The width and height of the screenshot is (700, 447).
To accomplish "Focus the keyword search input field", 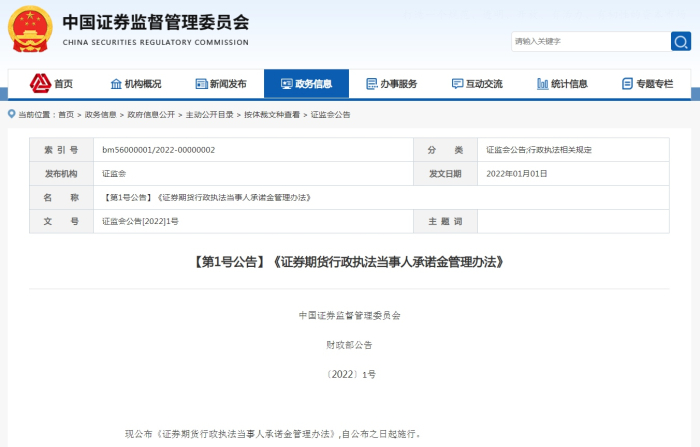I will coord(591,42).
